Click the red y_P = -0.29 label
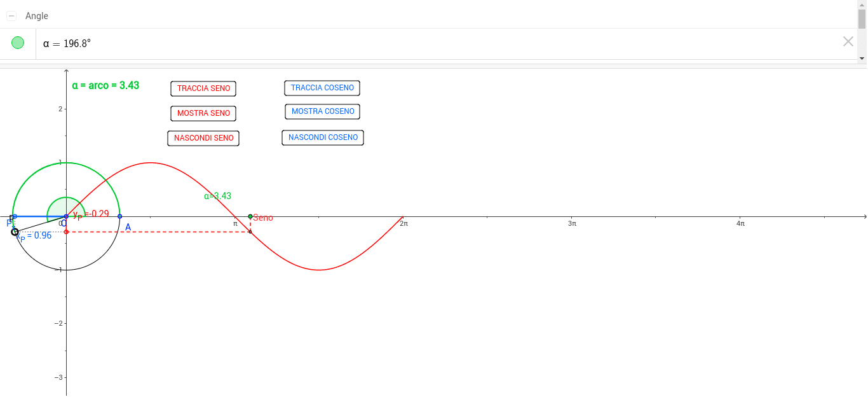The image size is (868, 397). [x=91, y=214]
